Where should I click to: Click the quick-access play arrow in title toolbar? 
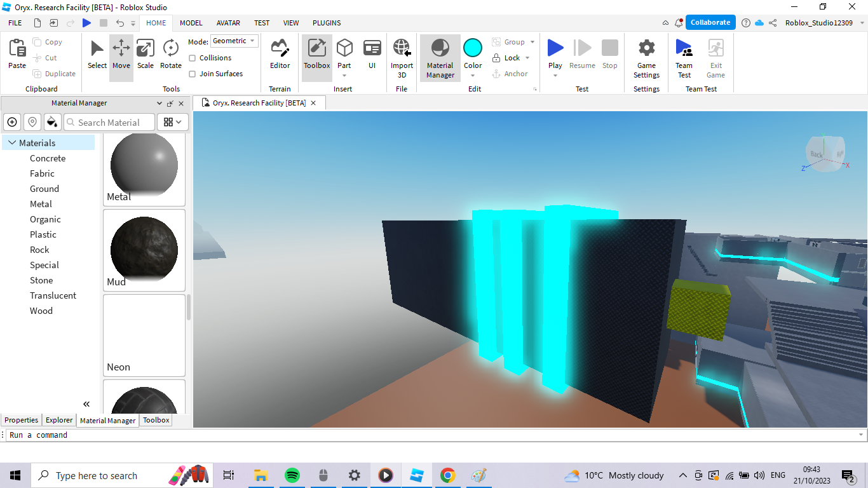tap(86, 23)
